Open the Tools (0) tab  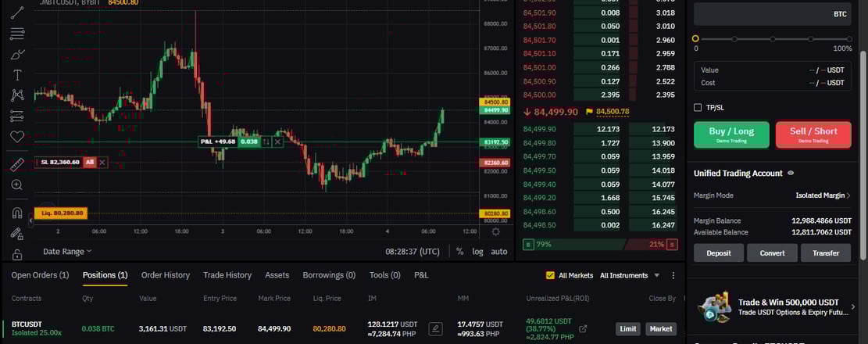(x=384, y=275)
